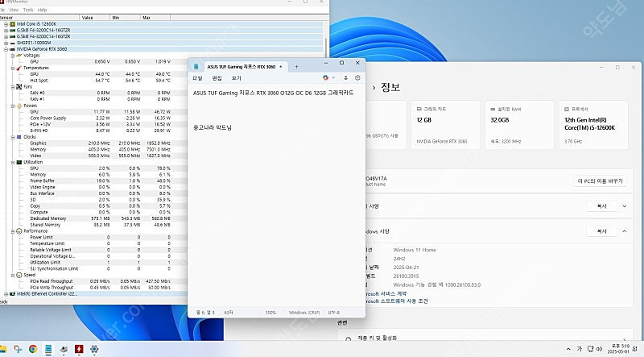The height and width of the screenshot is (357, 644).
Task: Open the 보기 menu in Notepad
Action: [236, 78]
